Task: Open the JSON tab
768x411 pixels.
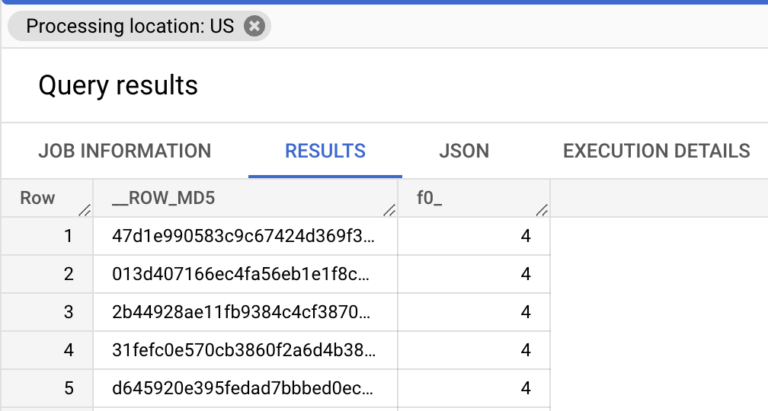Action: 464,151
